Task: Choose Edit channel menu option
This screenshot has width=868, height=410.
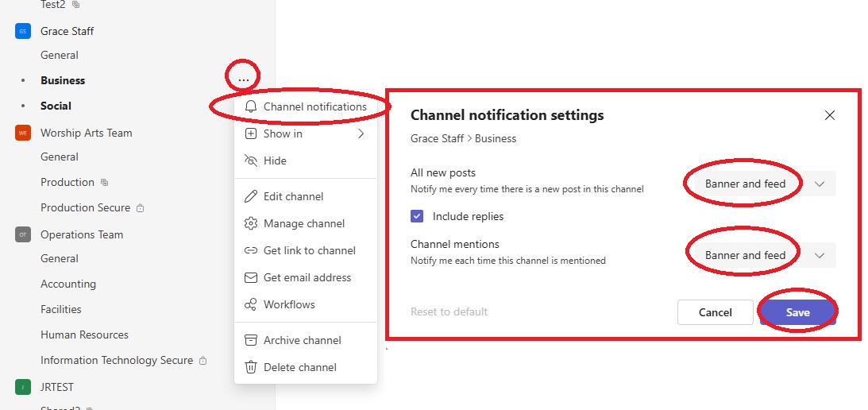Action: pos(293,196)
